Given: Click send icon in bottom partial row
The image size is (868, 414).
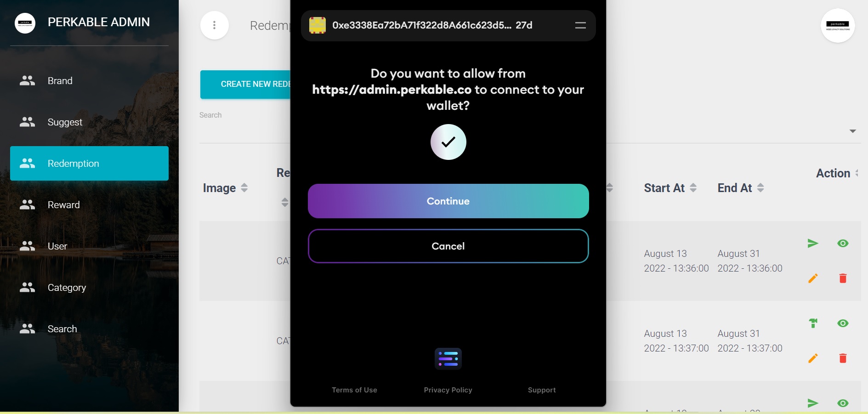Looking at the screenshot, I should (813, 403).
